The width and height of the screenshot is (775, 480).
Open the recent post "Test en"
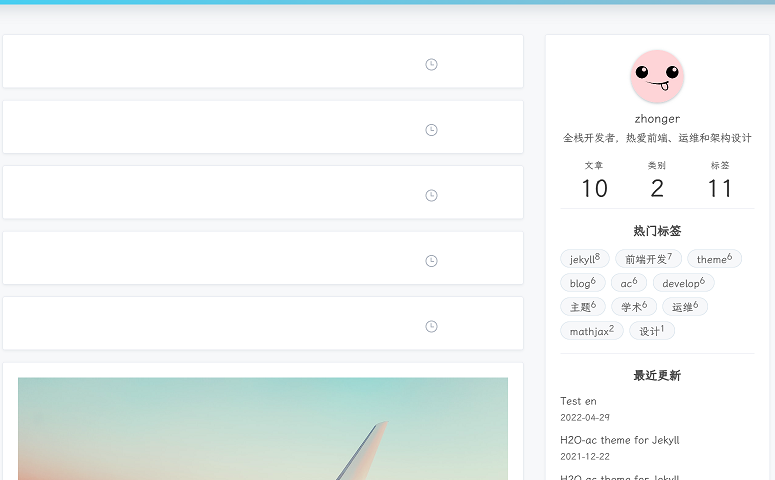(578, 401)
